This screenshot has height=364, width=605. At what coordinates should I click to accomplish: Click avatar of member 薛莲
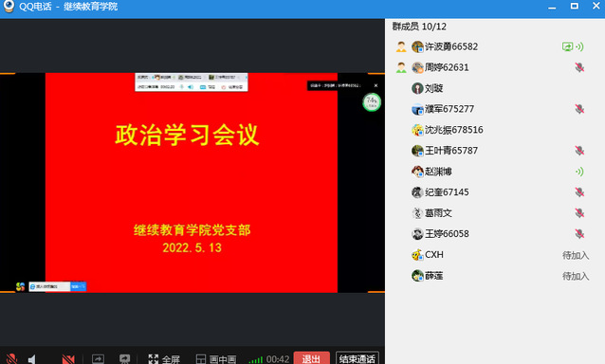(x=417, y=276)
